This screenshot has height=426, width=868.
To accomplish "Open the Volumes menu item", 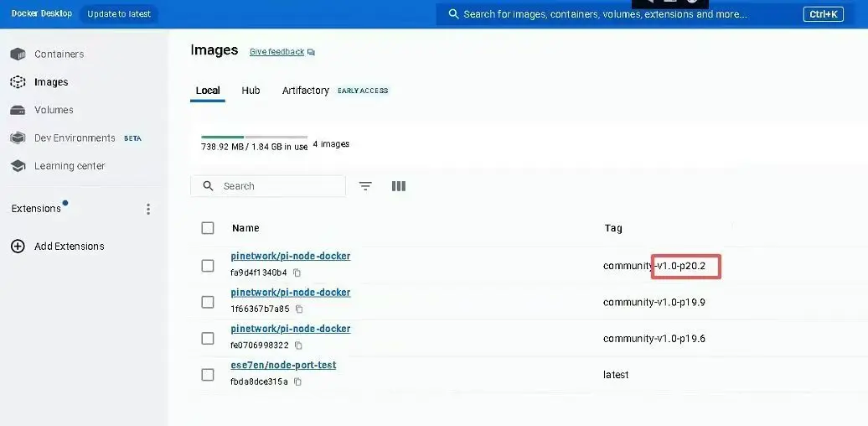I will pyautogui.click(x=54, y=110).
